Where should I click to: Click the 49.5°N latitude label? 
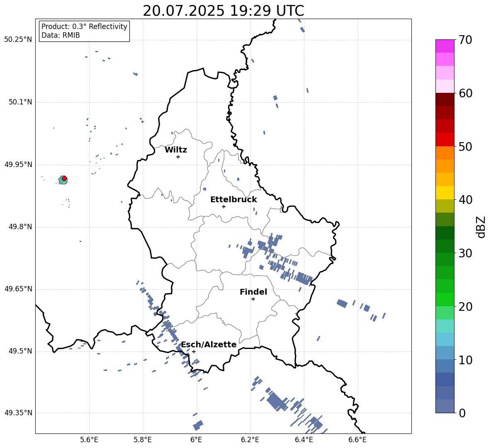[x=20, y=351]
